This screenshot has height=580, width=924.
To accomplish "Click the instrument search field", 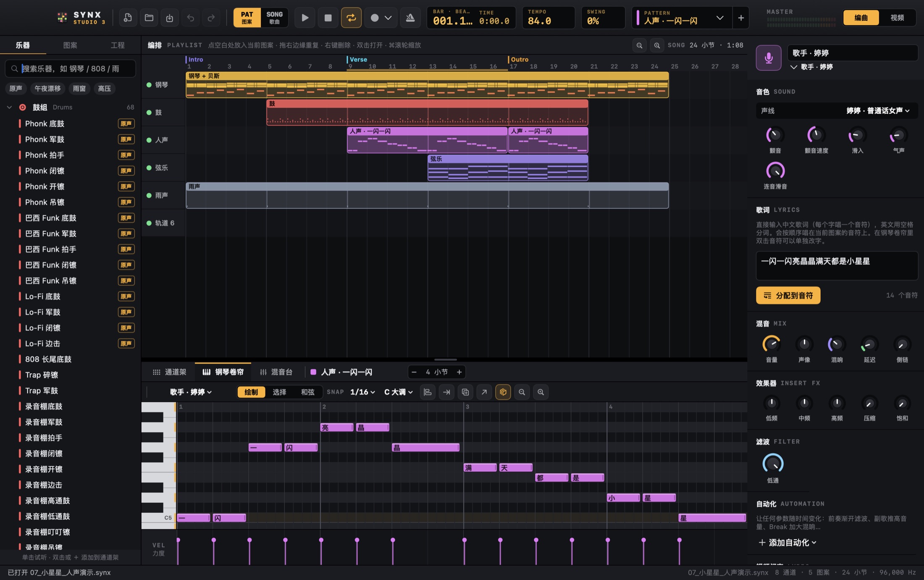I will 70,68.
